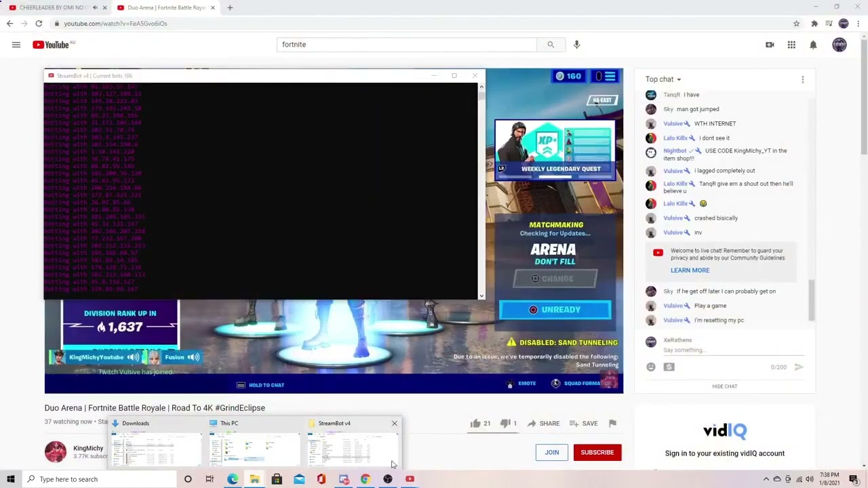The width and height of the screenshot is (868, 488).
Task: Click LEARN MORE in chat notice
Action: pyautogui.click(x=690, y=270)
